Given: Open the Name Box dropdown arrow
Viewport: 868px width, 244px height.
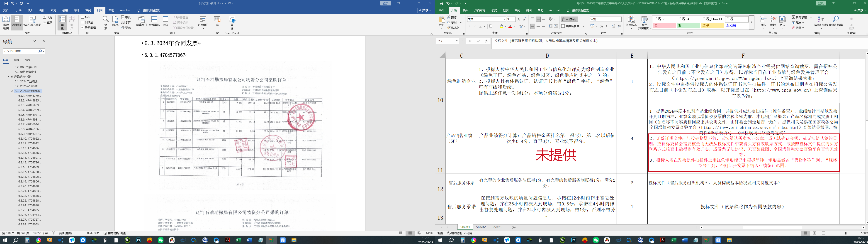Looking at the screenshot, I should pos(457,41).
